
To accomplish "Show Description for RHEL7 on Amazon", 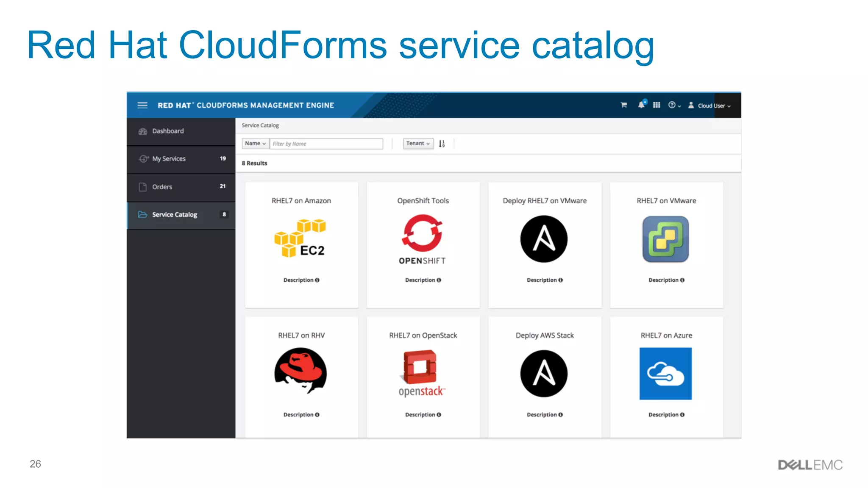I will point(301,280).
